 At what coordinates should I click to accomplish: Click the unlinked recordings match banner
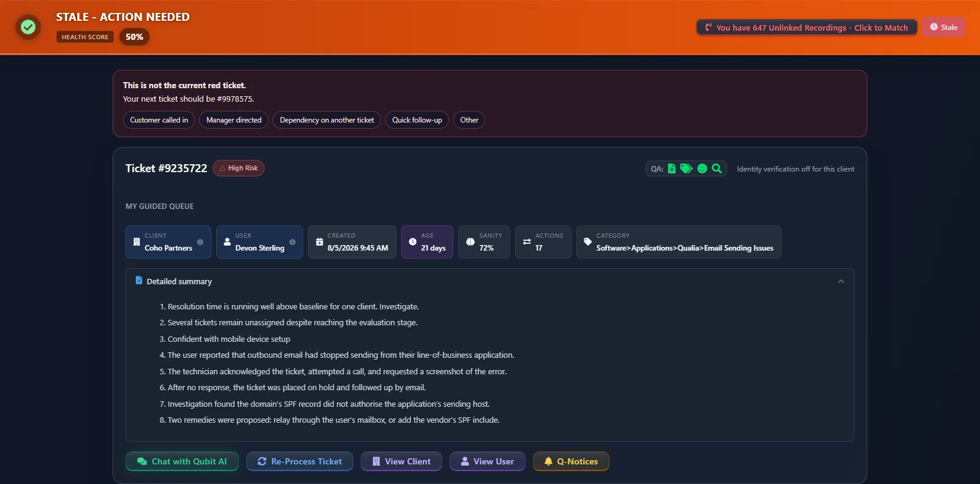(x=807, y=28)
